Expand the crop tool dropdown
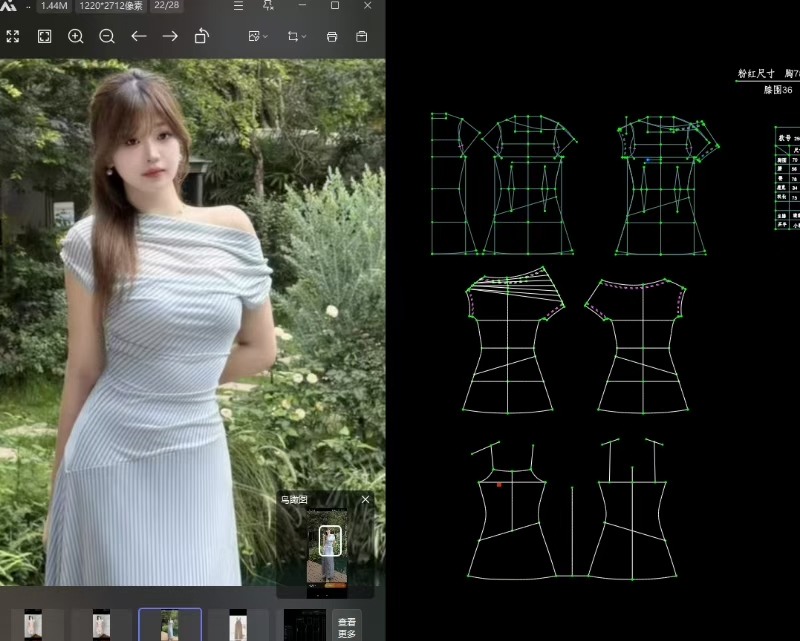Image resolution: width=800 pixels, height=641 pixels. [x=296, y=36]
